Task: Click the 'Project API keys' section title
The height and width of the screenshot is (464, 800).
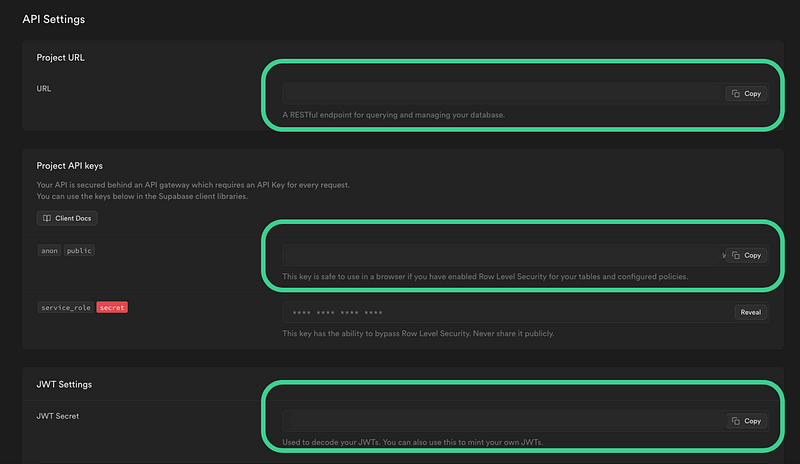Action: [69, 166]
